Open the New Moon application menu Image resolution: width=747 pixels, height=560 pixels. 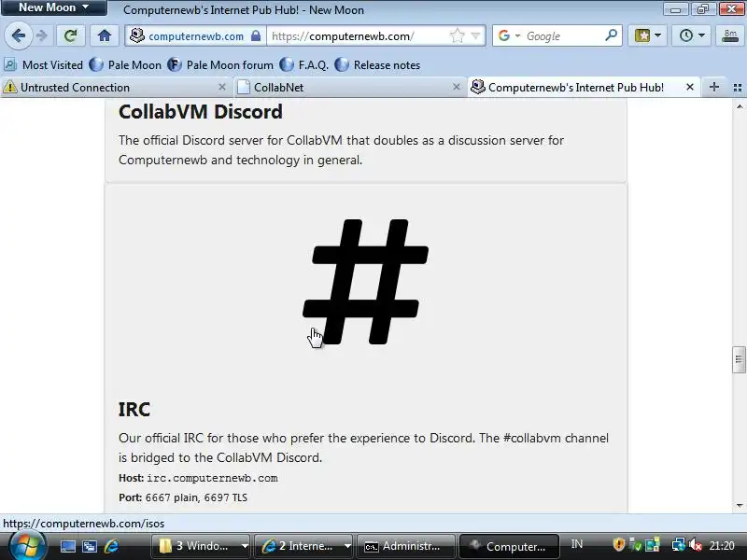[53, 7]
